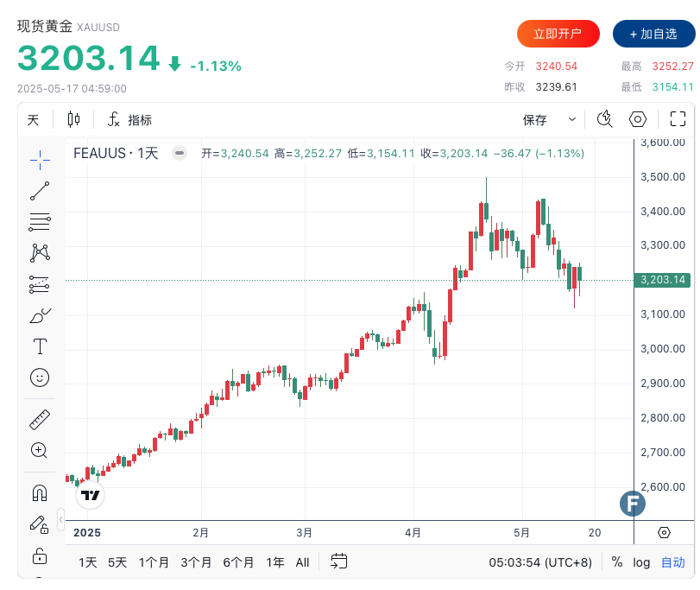Collapse the FEAUUS legend with minus button
The height and width of the screenshot is (590, 700).
pos(180,154)
